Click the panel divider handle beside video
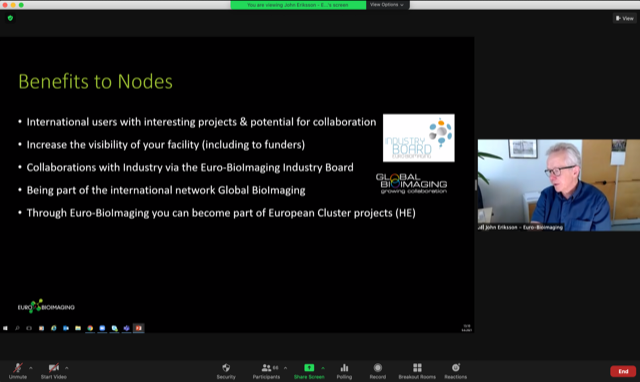 (476, 185)
